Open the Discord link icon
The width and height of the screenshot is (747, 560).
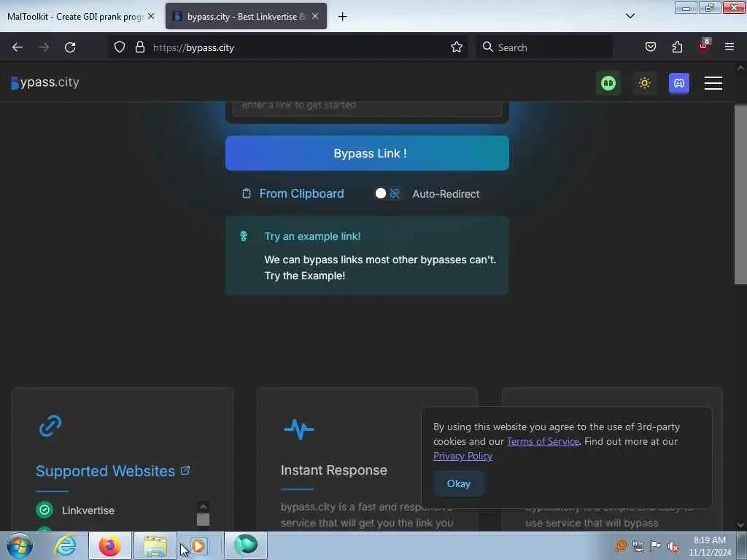[678, 83]
